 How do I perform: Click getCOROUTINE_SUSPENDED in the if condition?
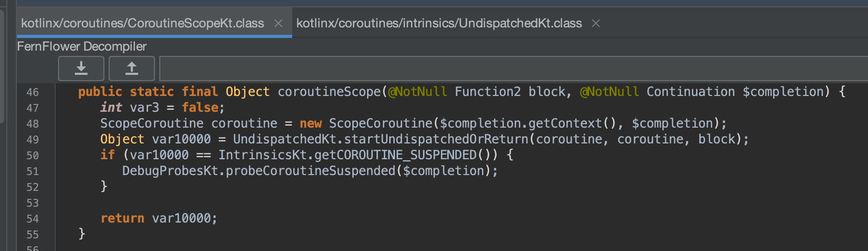396,155
